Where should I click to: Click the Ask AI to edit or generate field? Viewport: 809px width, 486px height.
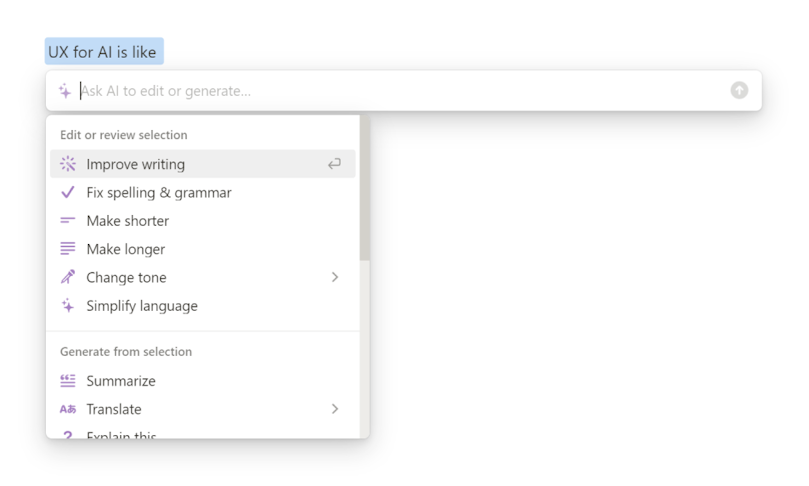(x=403, y=91)
